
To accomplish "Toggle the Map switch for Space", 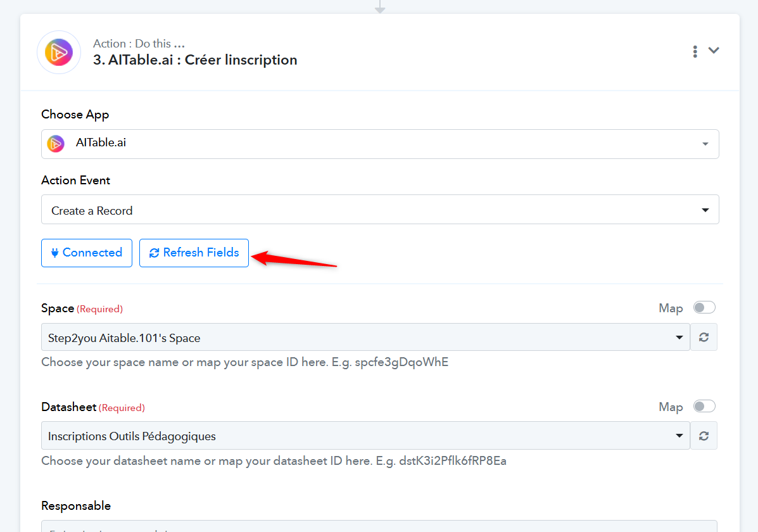I will coord(704,308).
